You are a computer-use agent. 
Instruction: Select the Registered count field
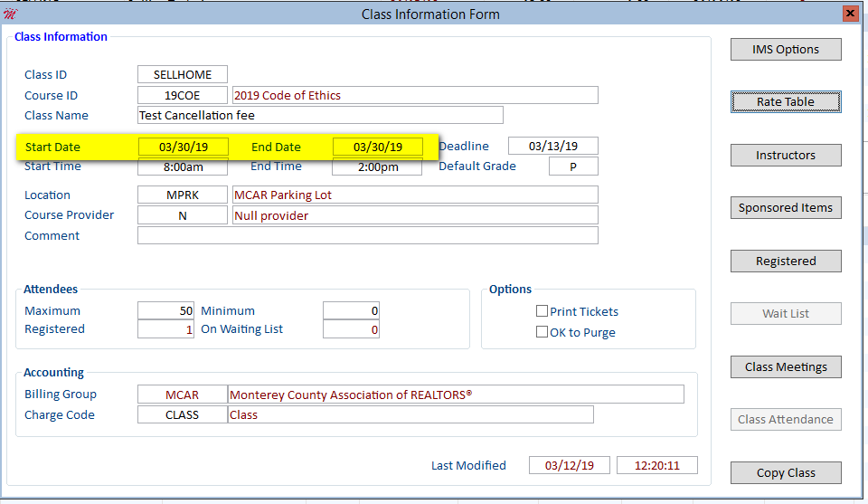click(x=165, y=329)
